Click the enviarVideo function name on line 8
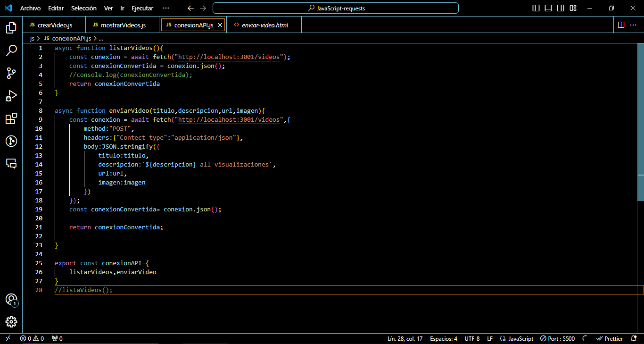The height and width of the screenshot is (344, 644). click(x=129, y=110)
